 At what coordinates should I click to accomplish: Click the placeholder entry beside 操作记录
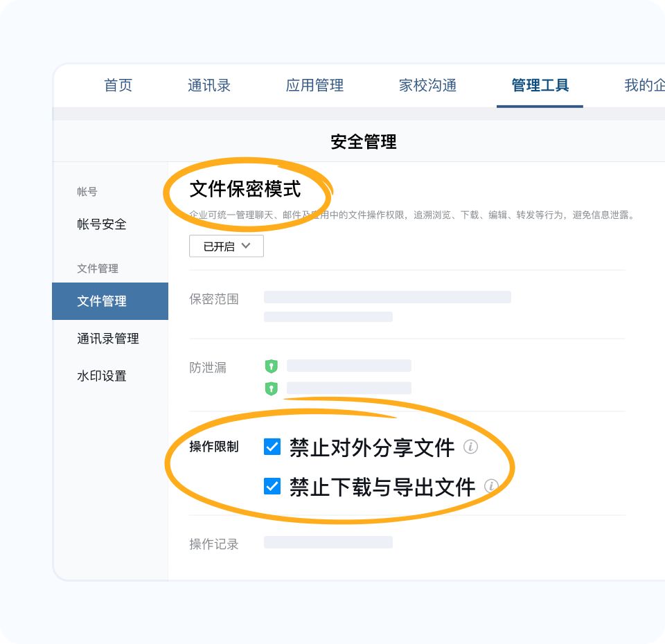[328, 543]
